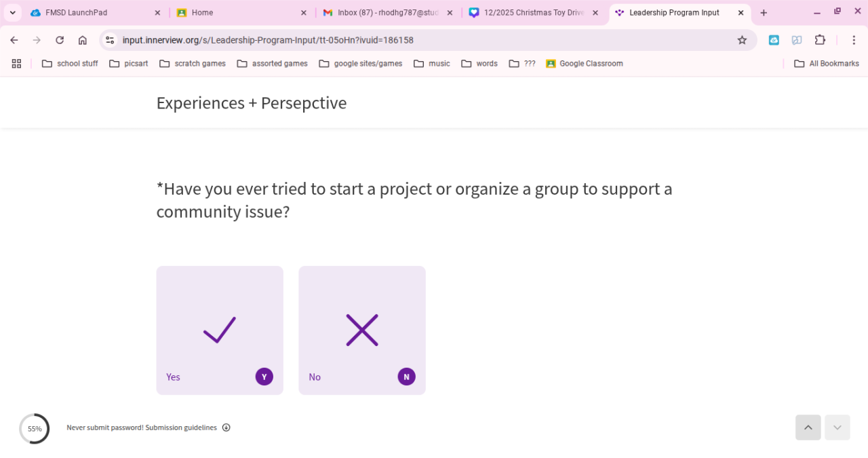Open the apps grid icon in bookmarks bar
The image size is (868, 458).
click(16, 64)
